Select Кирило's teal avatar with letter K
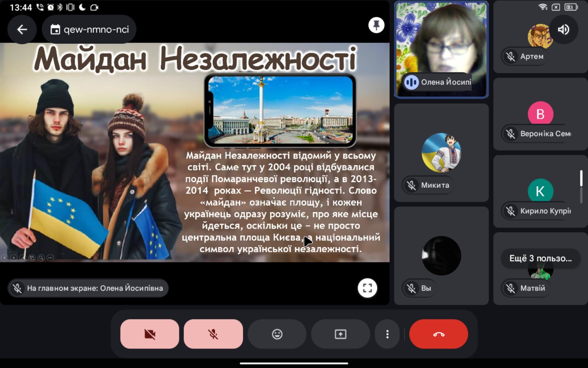The image size is (588, 368). click(x=540, y=191)
